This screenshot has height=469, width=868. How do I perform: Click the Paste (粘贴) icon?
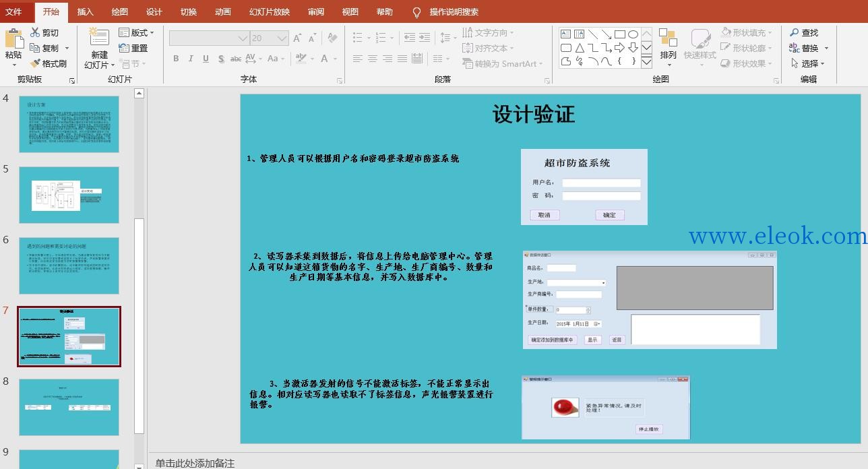tap(13, 39)
